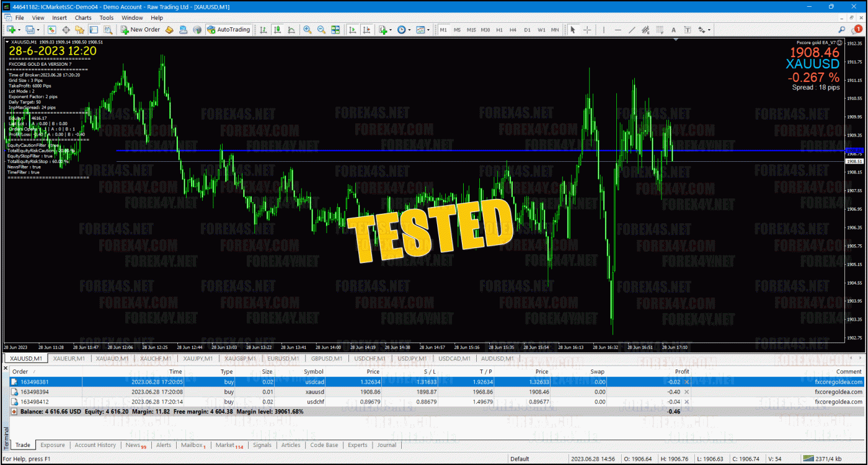Open the Charts menu
Image resolution: width=868 pixels, height=465 pixels.
[83, 18]
